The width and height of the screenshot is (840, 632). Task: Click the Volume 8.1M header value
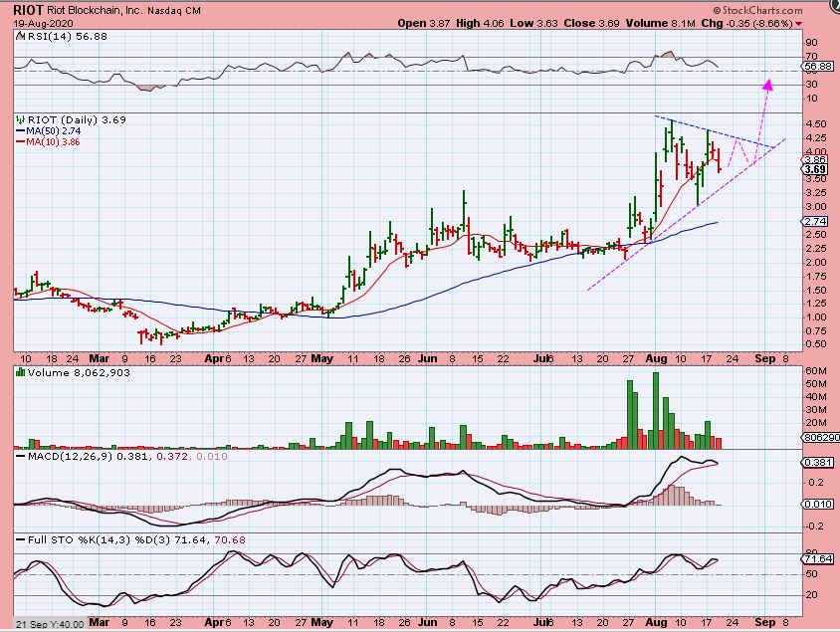(661, 24)
